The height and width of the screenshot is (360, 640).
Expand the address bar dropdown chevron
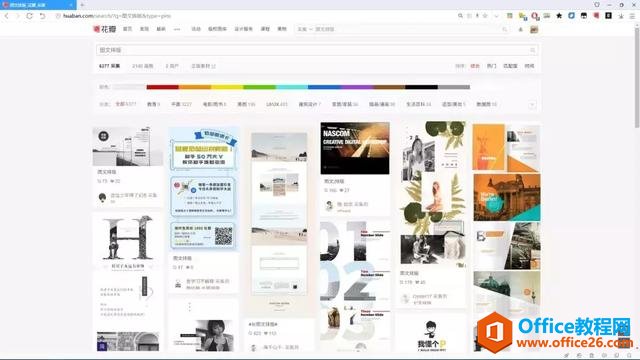(496, 16)
